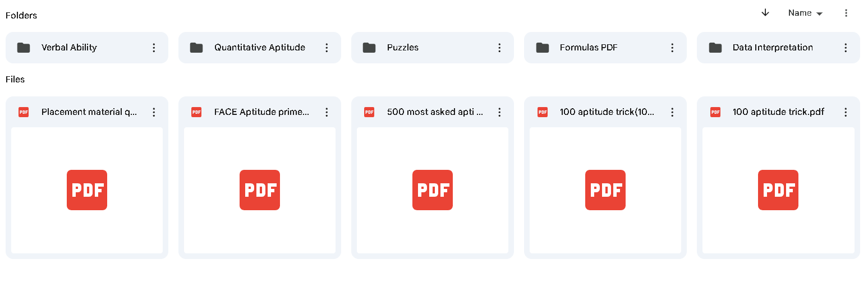Open the Verbal Ability folder
The image size is (868, 287).
70,48
